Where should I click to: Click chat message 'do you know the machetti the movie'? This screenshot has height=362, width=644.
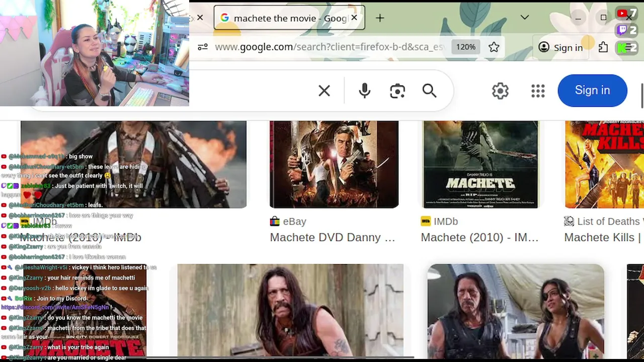(x=95, y=318)
